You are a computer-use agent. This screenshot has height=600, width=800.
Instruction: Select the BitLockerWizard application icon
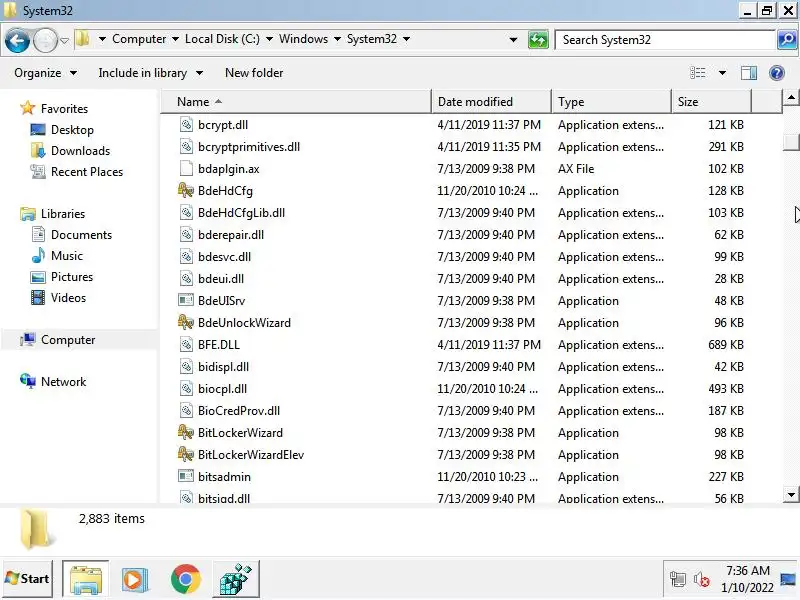[x=186, y=433]
